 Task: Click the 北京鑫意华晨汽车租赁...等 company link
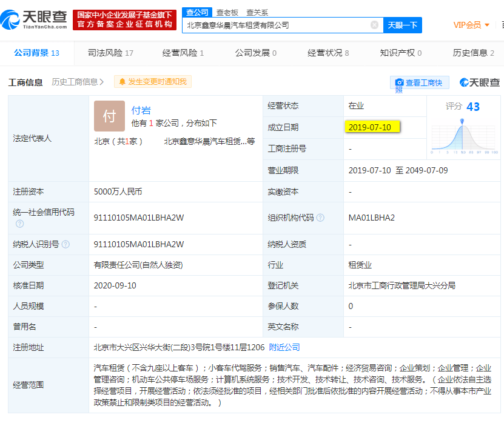(x=209, y=141)
